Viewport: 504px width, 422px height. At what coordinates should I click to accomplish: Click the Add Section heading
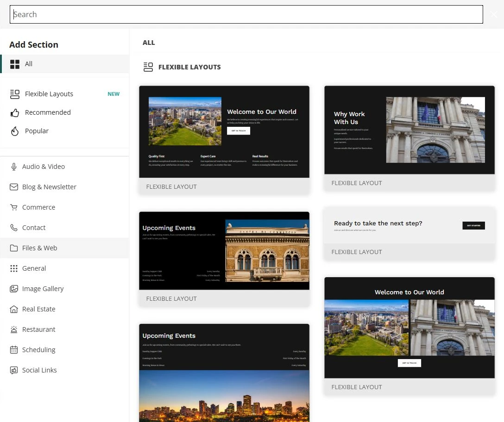pos(34,44)
